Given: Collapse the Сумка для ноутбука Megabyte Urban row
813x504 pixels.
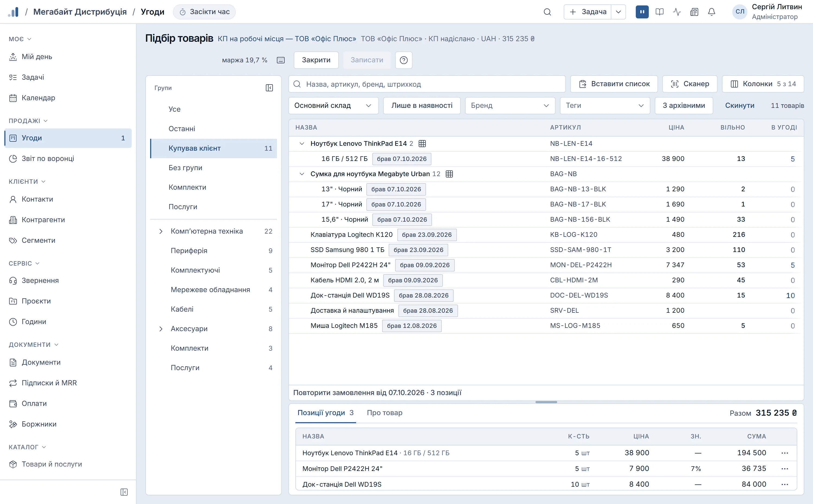Looking at the screenshot, I should point(302,174).
